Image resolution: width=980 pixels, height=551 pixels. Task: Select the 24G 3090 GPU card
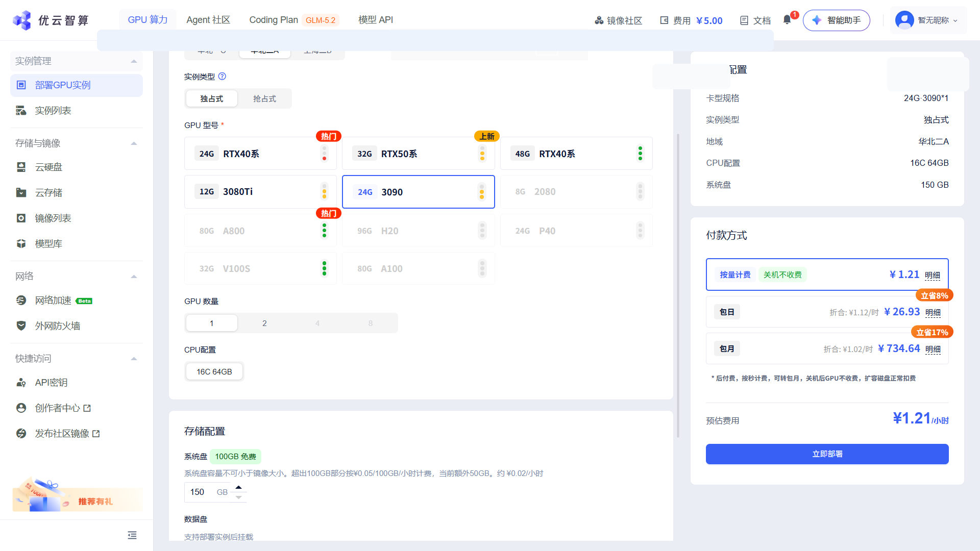[x=419, y=192]
